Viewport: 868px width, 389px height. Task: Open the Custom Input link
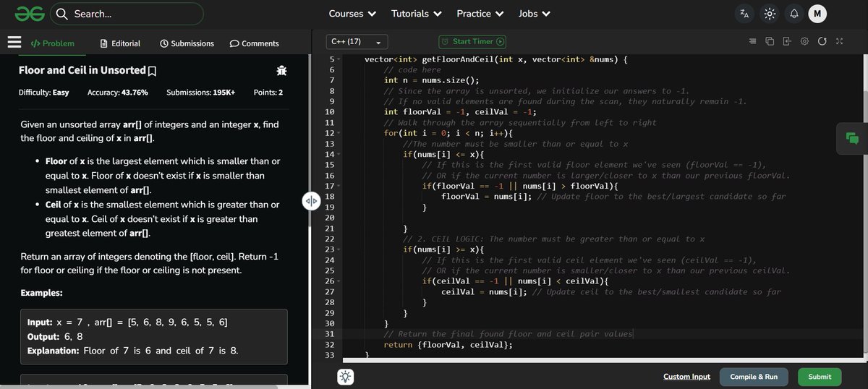tap(686, 377)
